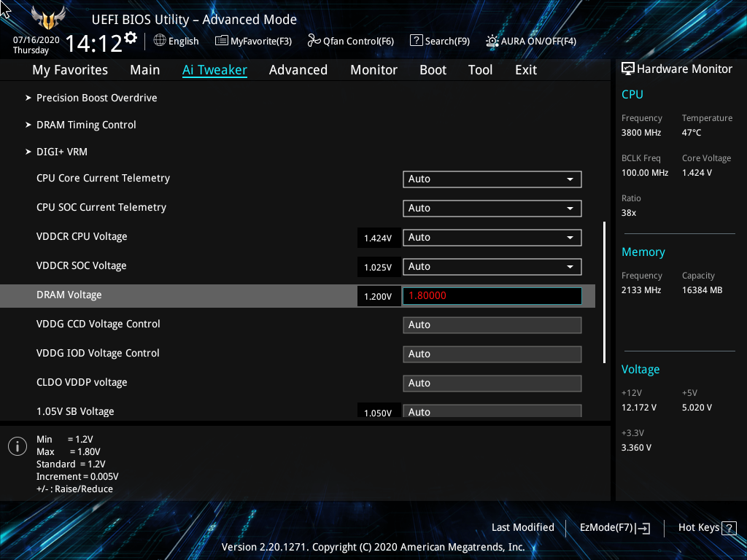Click the info circle icon in help area

click(x=18, y=446)
